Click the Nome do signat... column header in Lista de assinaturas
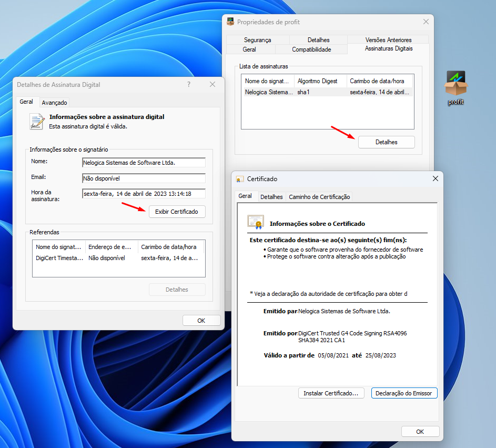Screen dimensions: 496x448 tap(268, 81)
